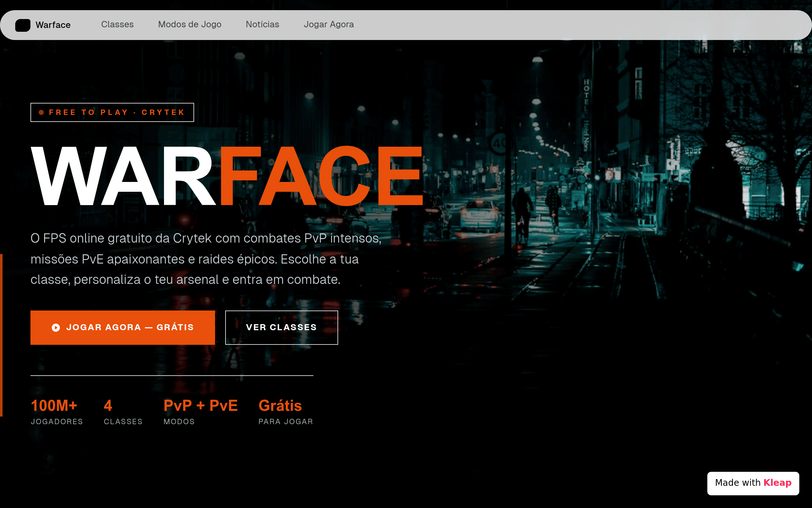Viewport: 812px width, 508px height.
Task: Click the black Warface logo icon
Action: pyautogui.click(x=23, y=25)
